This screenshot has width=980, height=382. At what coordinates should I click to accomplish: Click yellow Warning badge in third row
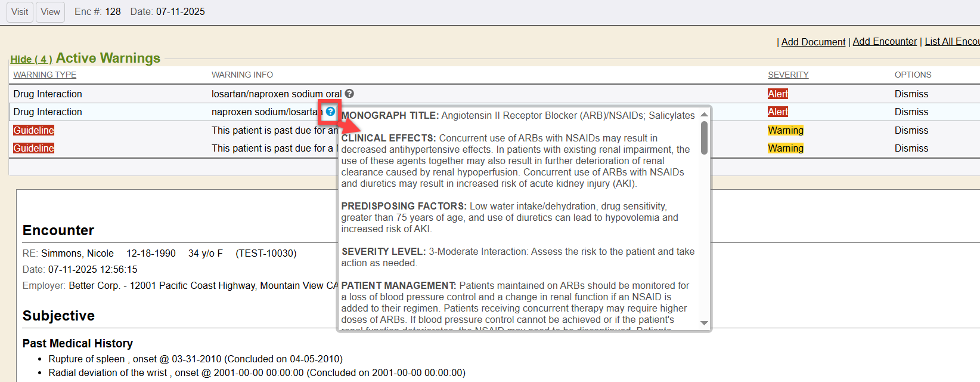click(785, 130)
